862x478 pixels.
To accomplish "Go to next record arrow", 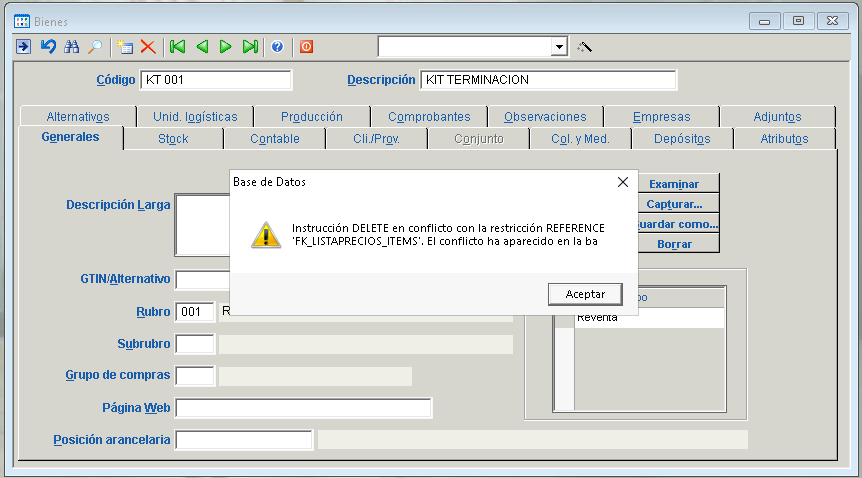I will click(225, 47).
